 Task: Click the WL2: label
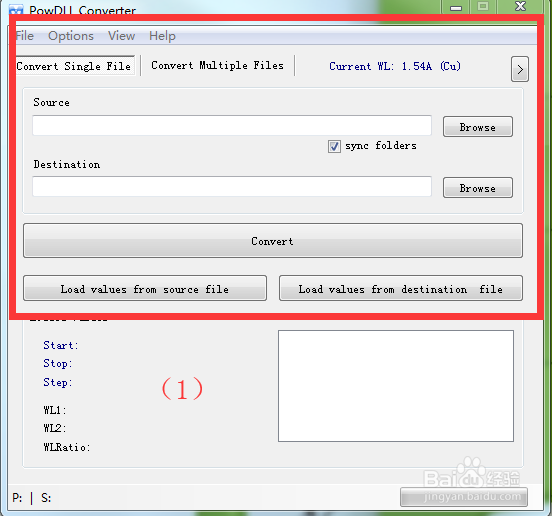(55, 428)
